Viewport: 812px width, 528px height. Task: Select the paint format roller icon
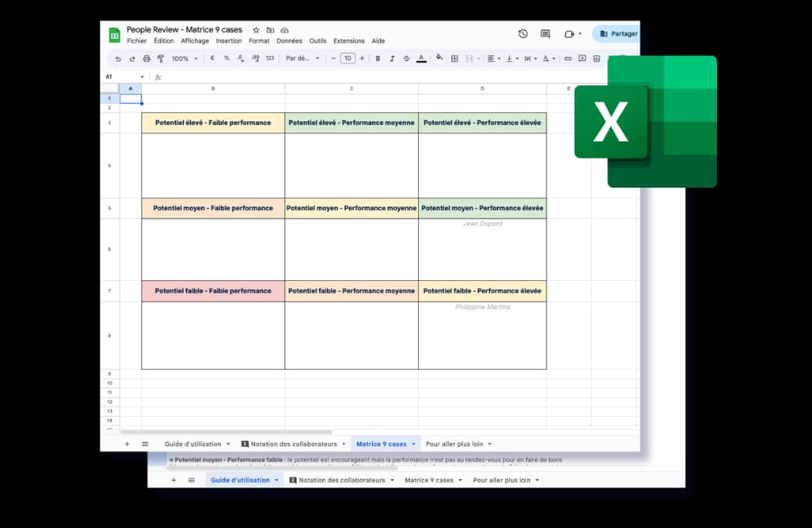tap(161, 59)
